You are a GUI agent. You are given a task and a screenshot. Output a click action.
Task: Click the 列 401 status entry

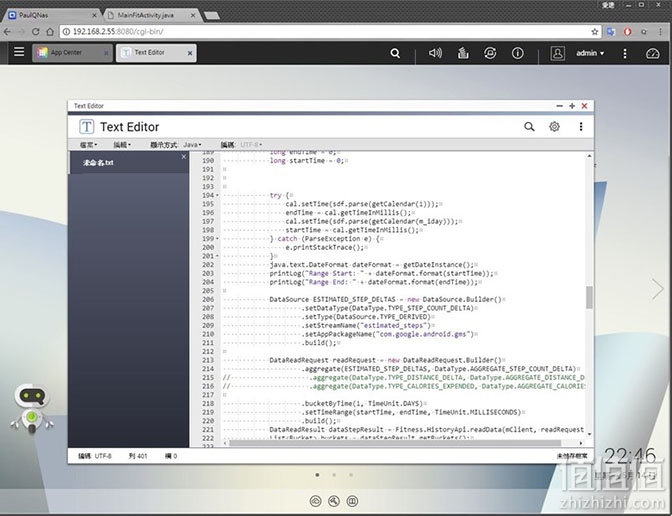click(x=138, y=456)
